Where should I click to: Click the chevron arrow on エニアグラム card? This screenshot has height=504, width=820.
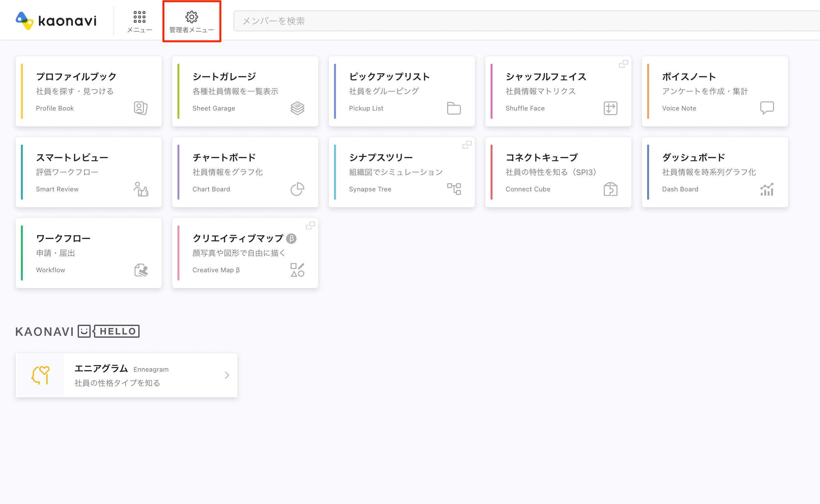pyautogui.click(x=227, y=375)
